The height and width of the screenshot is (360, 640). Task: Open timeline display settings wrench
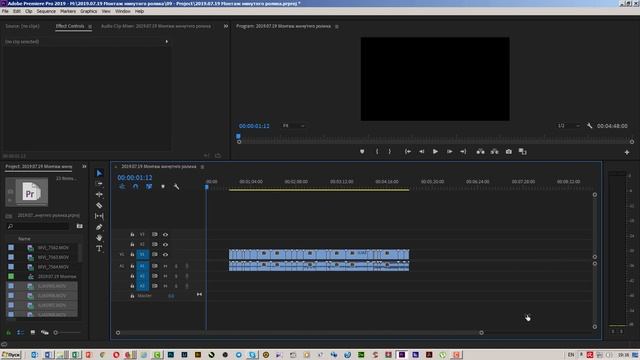[176, 187]
